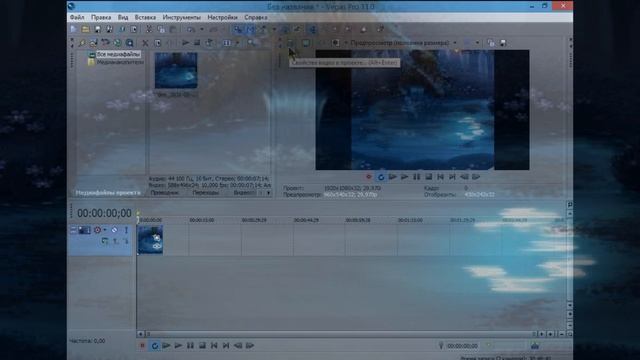Click the Open project folder icon
Image resolution: width=640 pixels, height=360 pixels.
pos(85,29)
